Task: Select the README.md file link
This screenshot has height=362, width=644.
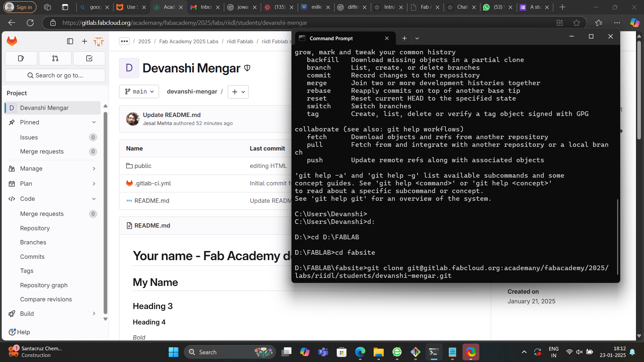Action: pyautogui.click(x=152, y=201)
